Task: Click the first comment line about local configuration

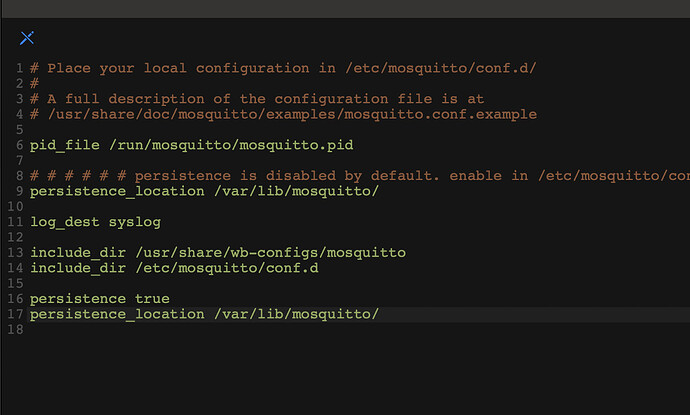Action: pyautogui.click(x=283, y=68)
